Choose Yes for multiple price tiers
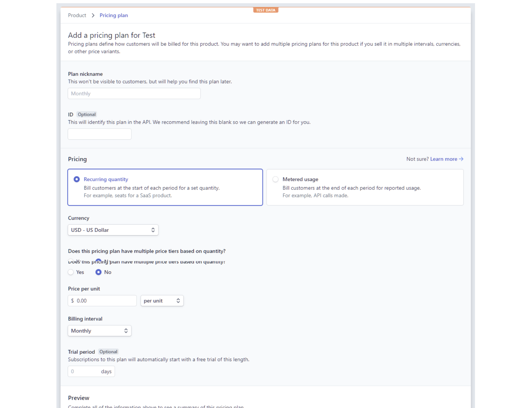Image resolution: width=532 pixels, height=408 pixels. click(x=71, y=272)
